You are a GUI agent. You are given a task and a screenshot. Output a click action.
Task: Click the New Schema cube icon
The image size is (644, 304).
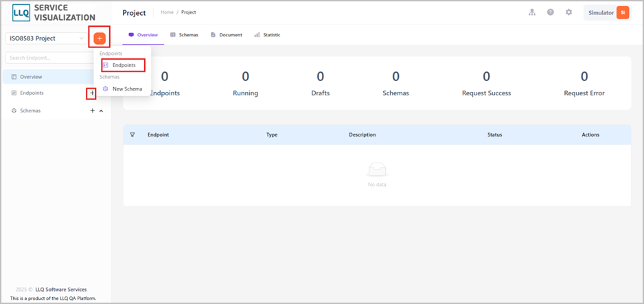coord(105,89)
